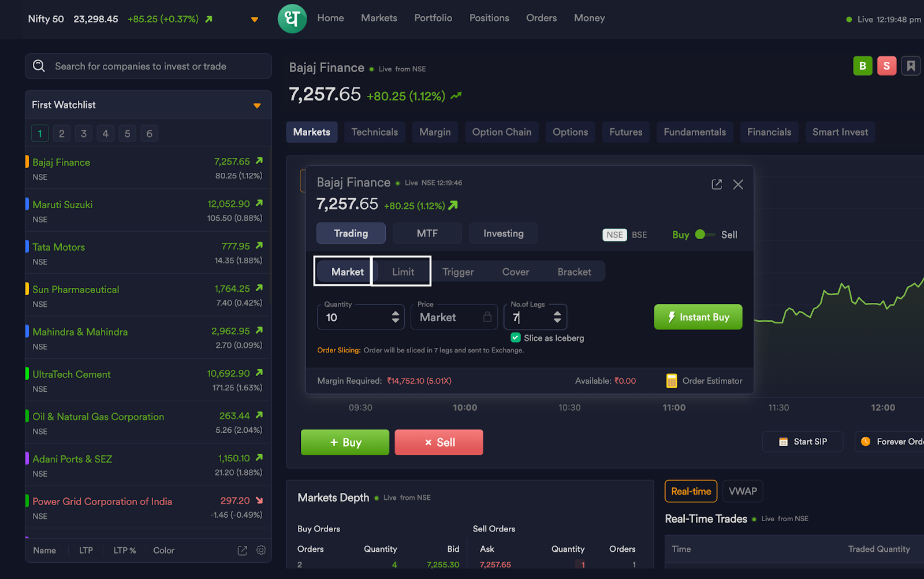Choose Limit order type
Screen dimensions: 924x579
pos(403,272)
